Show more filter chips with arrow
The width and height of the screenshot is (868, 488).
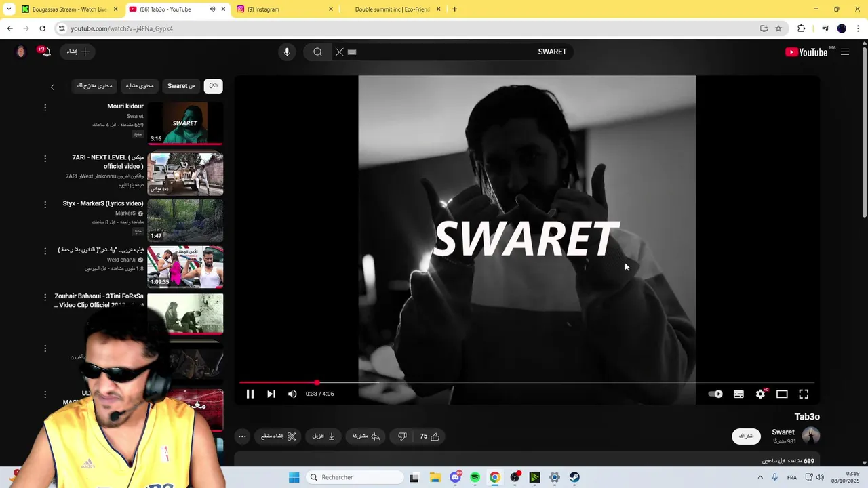pos(52,87)
